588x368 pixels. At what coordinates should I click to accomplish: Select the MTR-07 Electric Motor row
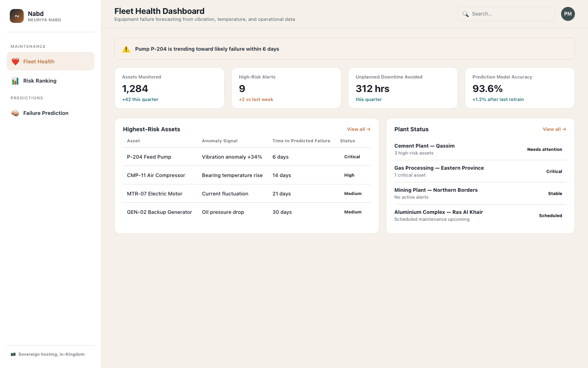coord(247,193)
